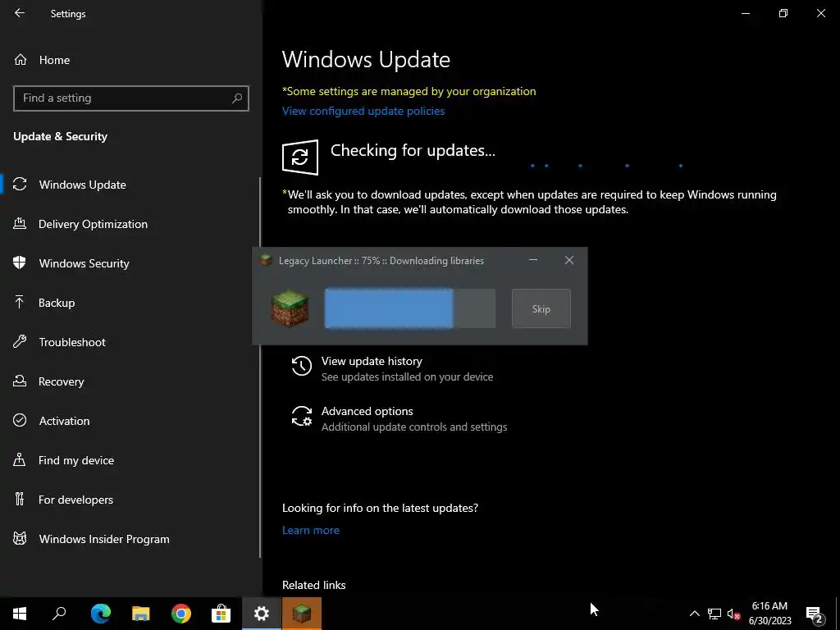This screenshot has height=630, width=840.
Task: Click the Find a setting search box
Action: coord(130,98)
